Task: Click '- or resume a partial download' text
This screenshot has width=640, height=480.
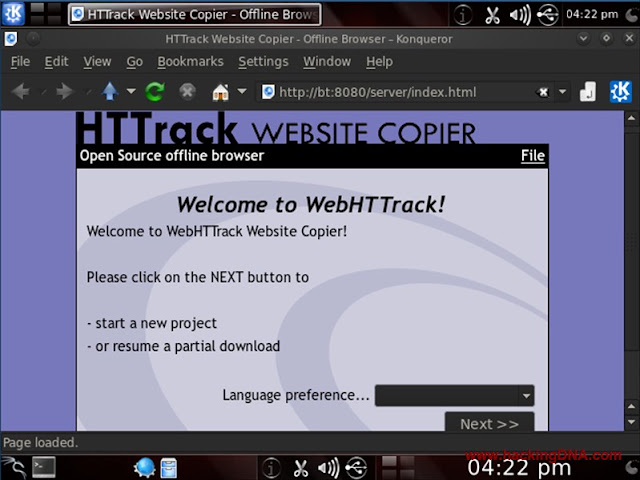Action: pyautogui.click(x=183, y=346)
